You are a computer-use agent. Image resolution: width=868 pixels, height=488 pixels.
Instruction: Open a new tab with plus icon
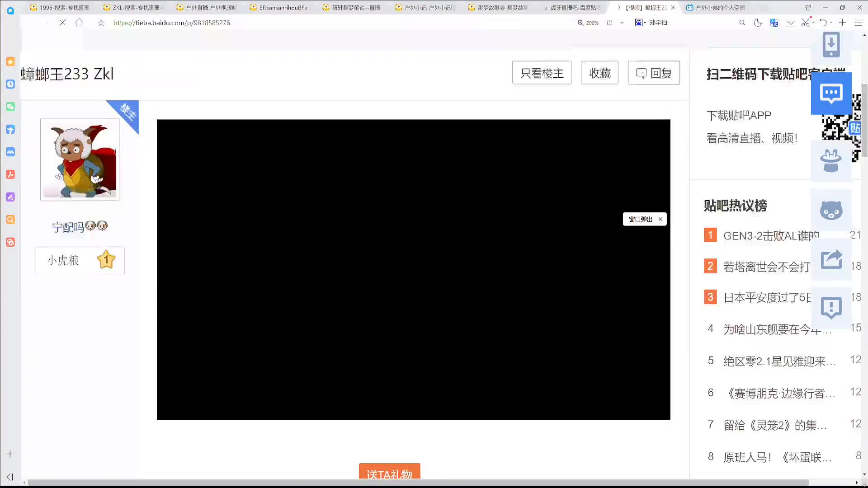pyautogui.click(x=843, y=23)
